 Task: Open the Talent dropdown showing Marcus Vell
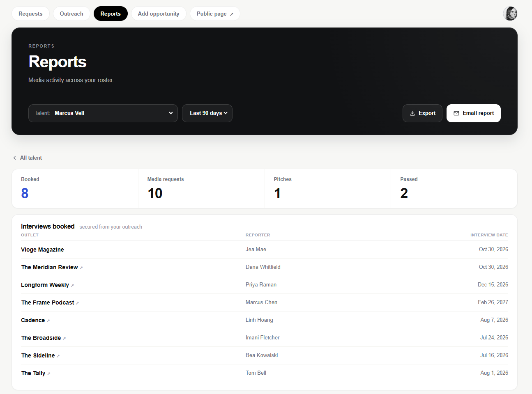(x=103, y=113)
